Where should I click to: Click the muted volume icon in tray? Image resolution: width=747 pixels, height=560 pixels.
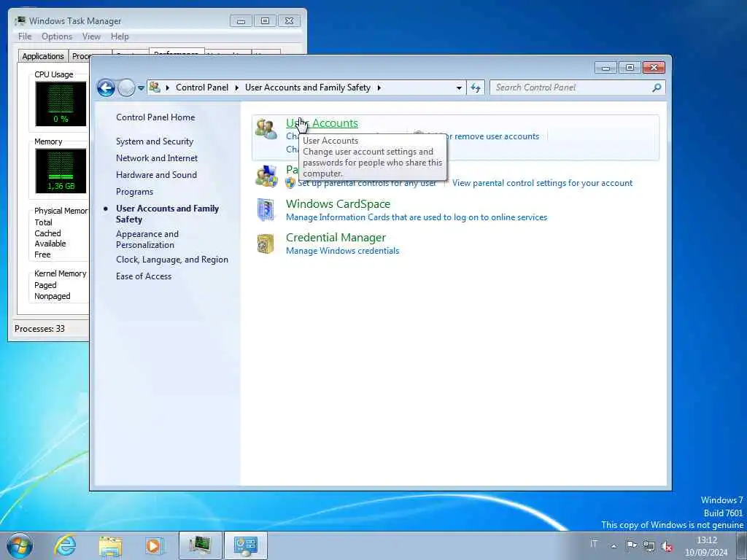pyautogui.click(x=667, y=546)
